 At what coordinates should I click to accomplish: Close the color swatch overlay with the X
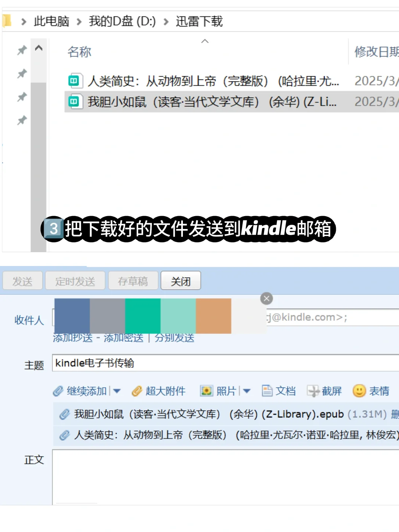pyautogui.click(x=266, y=298)
